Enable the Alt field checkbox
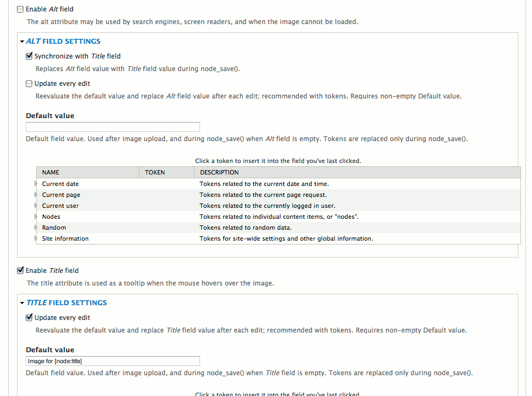Image resolution: width=532 pixels, height=396 pixels. (20, 9)
